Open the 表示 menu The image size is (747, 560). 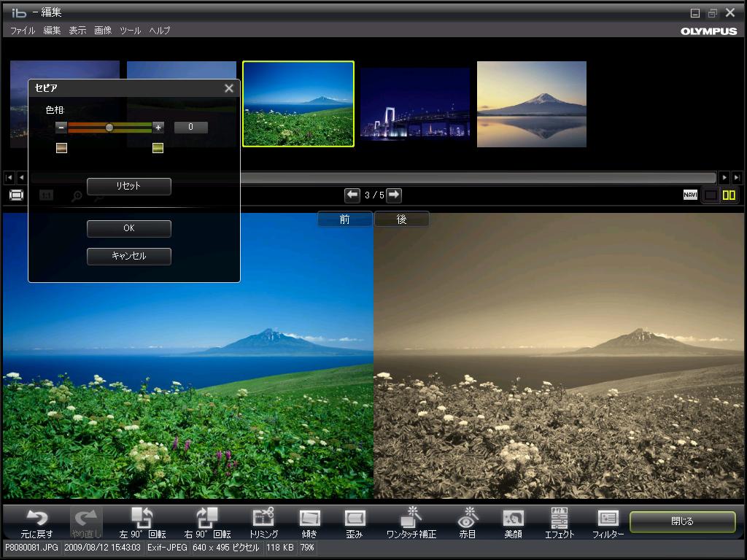pos(77,31)
